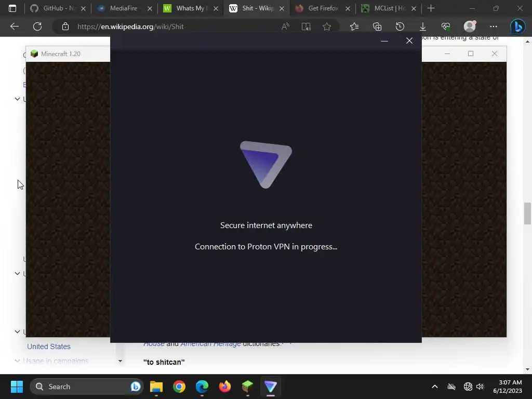Viewport: 532px width, 399px height.
Task: Open the Edge profile avatar
Action: [x=470, y=26]
